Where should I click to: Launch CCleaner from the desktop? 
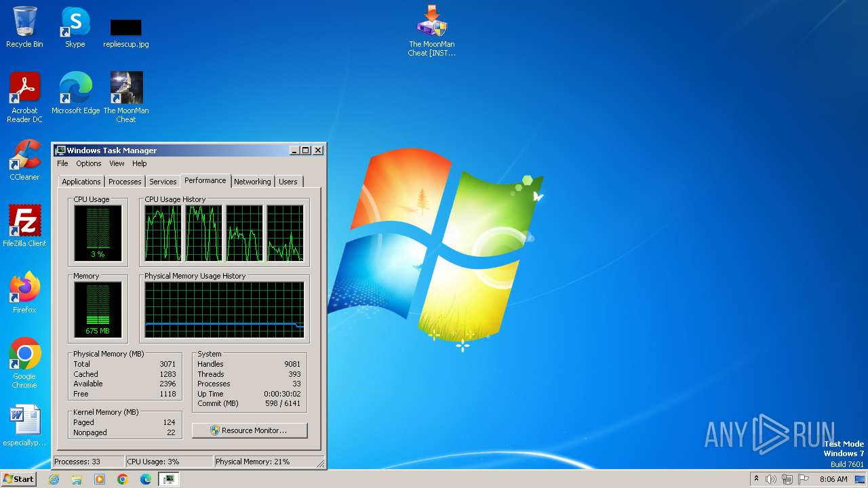click(x=24, y=160)
